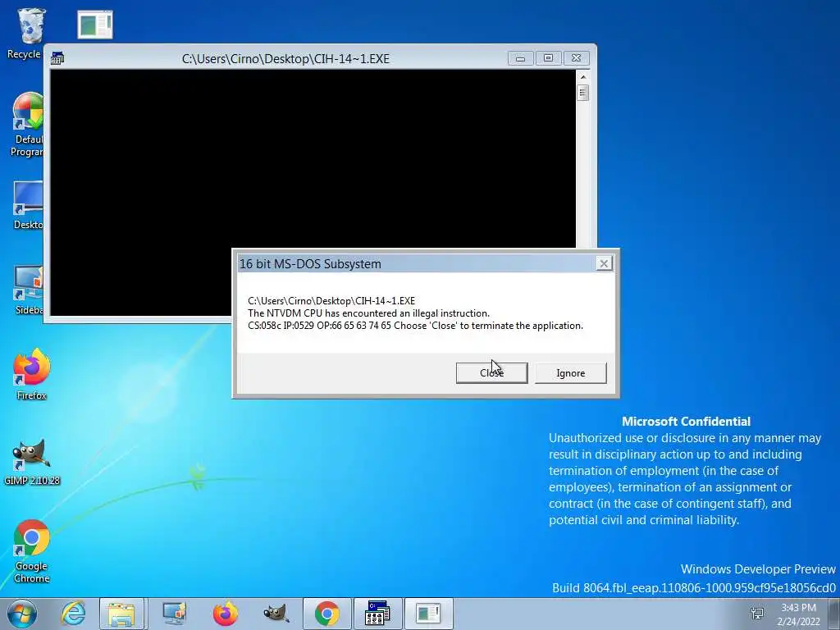Close the CIH-14~1.EXE console window

pyautogui.click(x=576, y=58)
